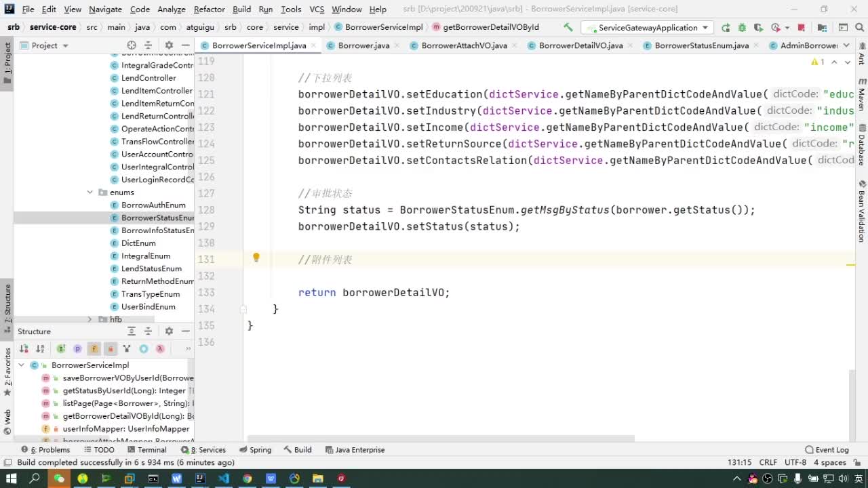Viewport: 868px width, 488px height.
Task: Click the warning count indicator in editor
Action: pyautogui.click(x=818, y=62)
